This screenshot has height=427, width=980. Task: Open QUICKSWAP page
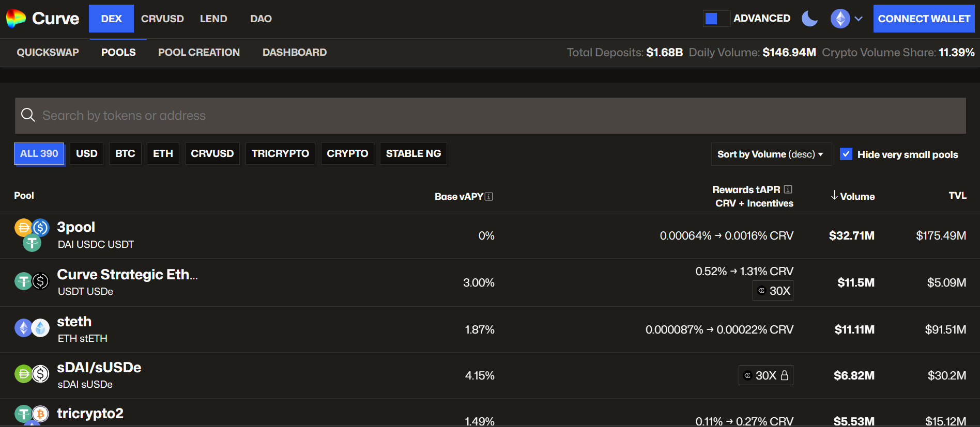[48, 52]
